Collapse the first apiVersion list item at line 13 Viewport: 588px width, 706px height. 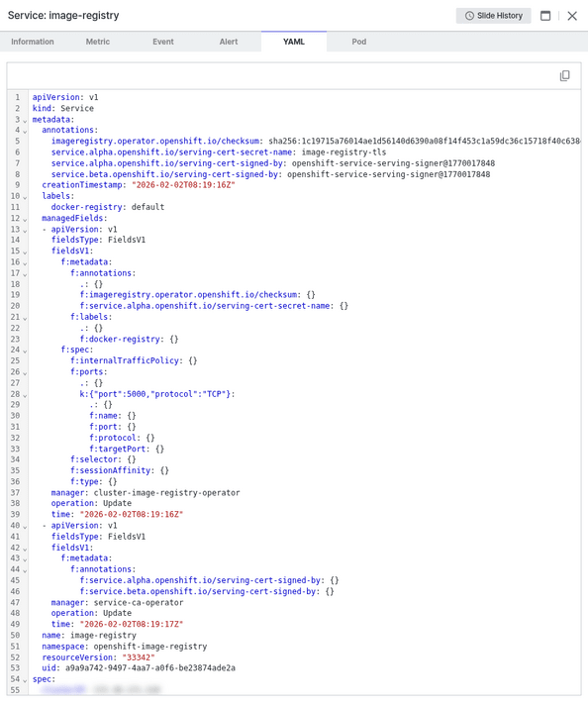click(25, 230)
